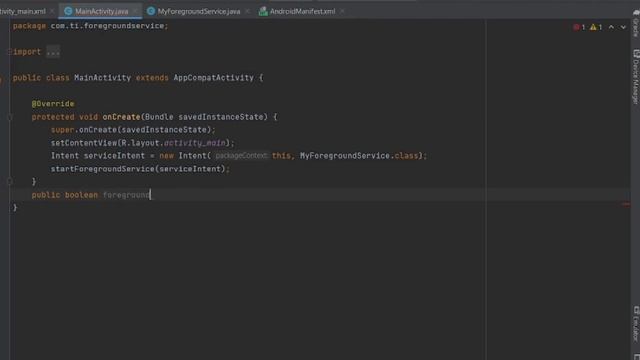640x360 pixels.
Task: Switch to the MainActivity.java tab
Action: pos(101,11)
